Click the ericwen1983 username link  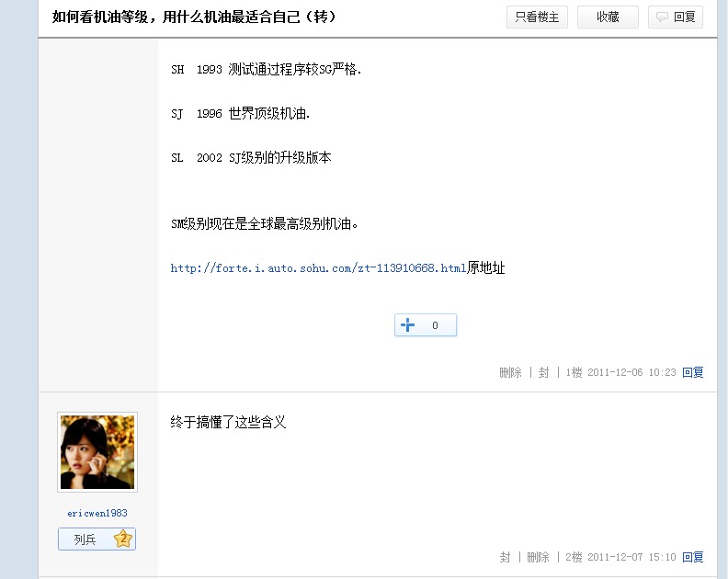[x=97, y=513]
